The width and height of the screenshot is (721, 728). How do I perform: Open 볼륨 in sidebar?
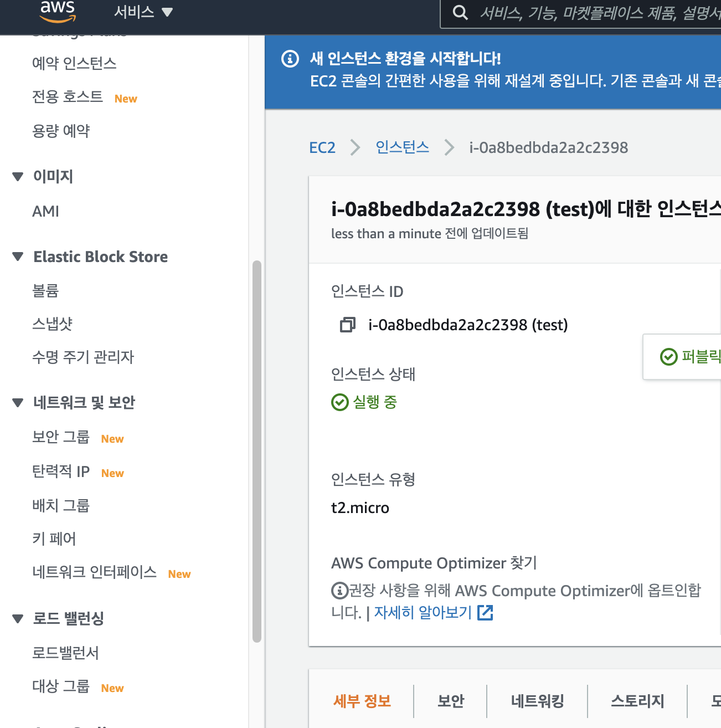tap(45, 291)
